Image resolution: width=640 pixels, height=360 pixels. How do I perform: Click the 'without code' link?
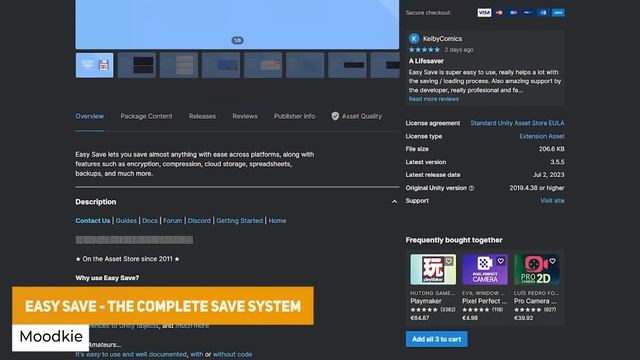[x=232, y=354]
